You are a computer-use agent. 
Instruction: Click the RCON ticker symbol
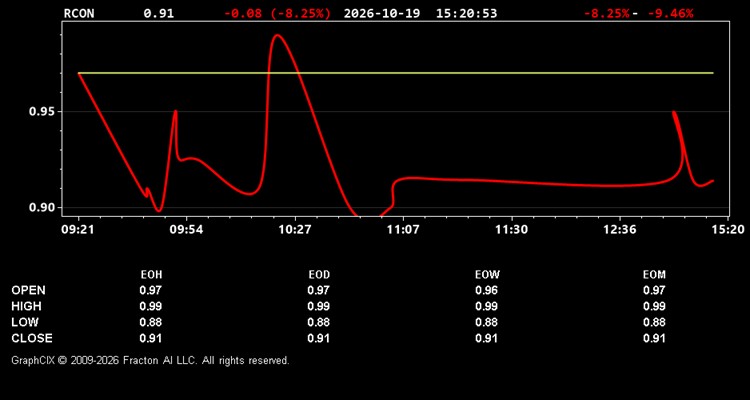click(79, 13)
